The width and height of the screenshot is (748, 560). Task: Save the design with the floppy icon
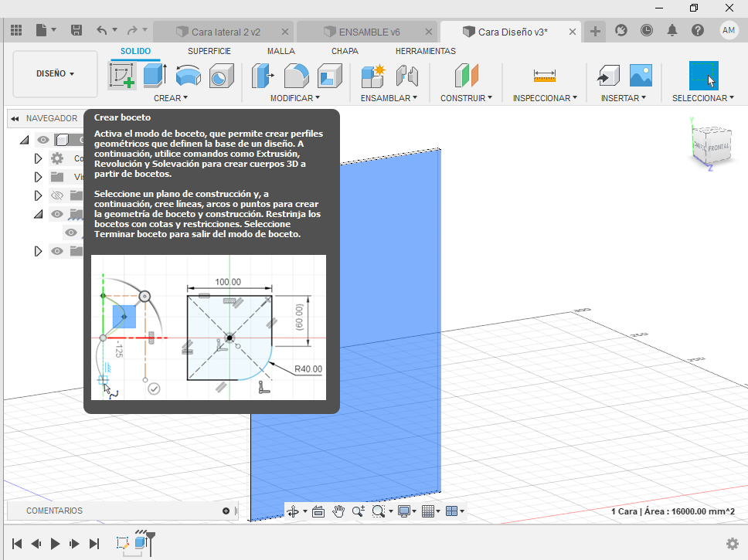(76, 31)
